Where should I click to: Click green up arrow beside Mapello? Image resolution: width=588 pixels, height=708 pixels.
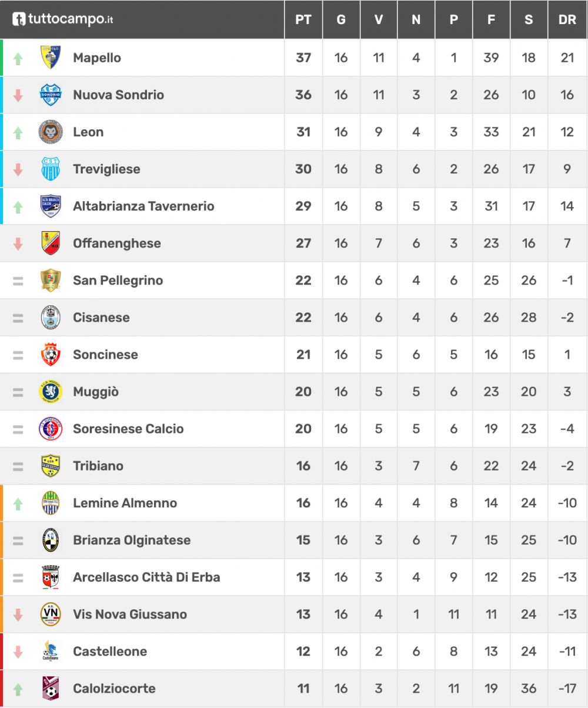coord(18,58)
